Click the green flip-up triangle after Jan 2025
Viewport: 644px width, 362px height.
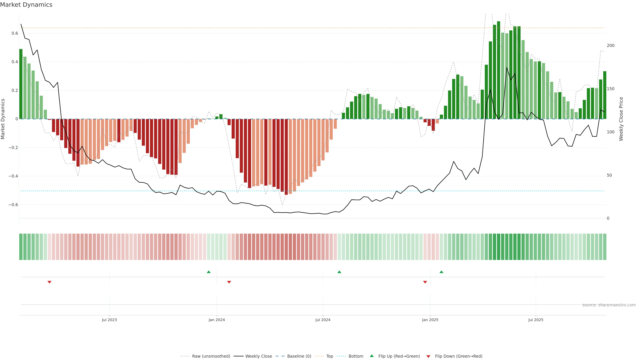coord(442,272)
